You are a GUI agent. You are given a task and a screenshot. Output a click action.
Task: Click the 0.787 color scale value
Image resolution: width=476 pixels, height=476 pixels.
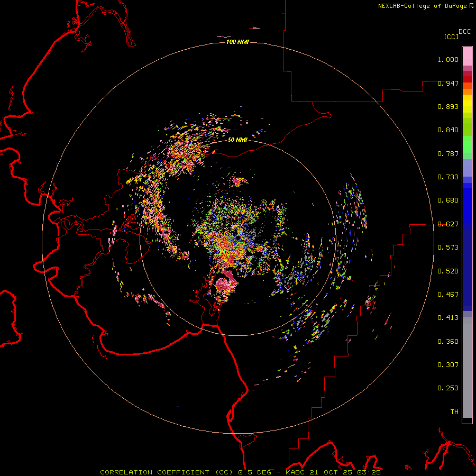[448, 153]
